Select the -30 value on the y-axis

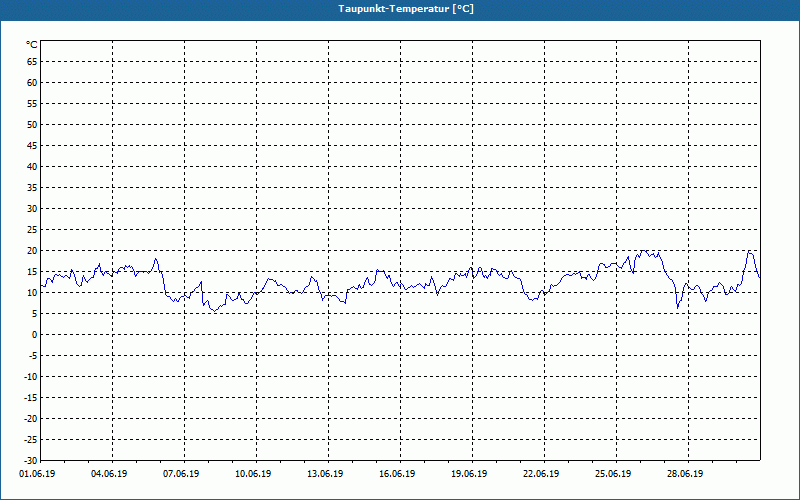(31, 460)
